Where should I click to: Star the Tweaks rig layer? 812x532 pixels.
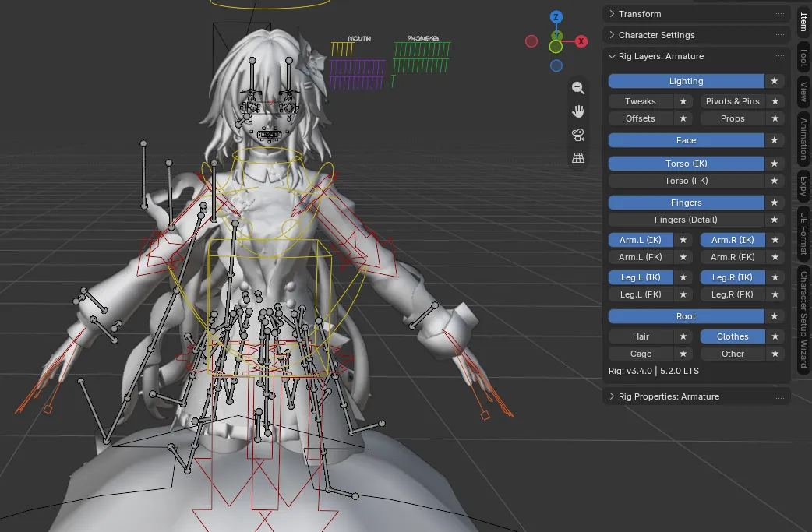pyautogui.click(x=683, y=101)
